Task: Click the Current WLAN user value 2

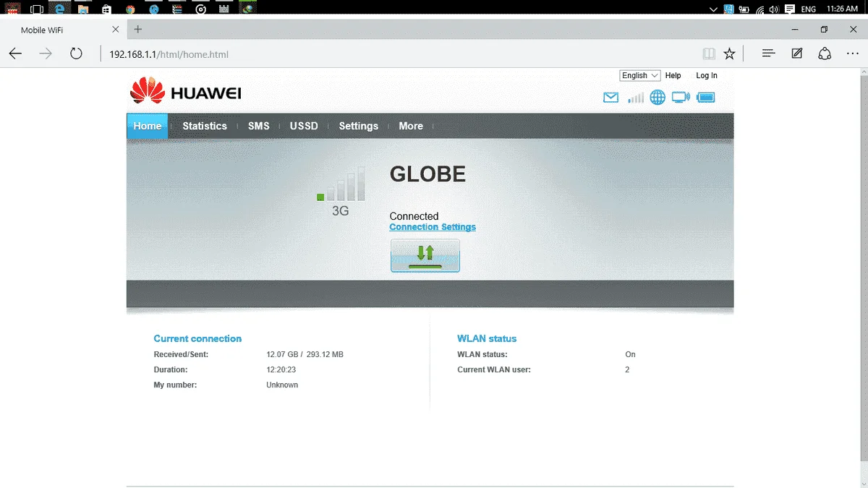Action: click(x=627, y=369)
